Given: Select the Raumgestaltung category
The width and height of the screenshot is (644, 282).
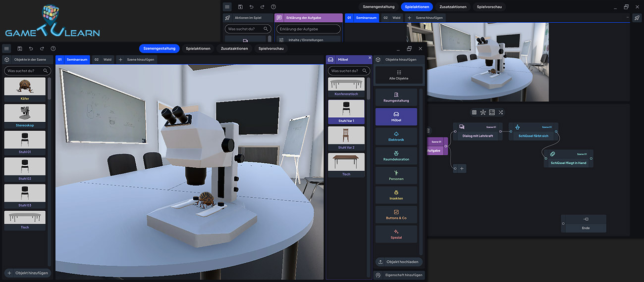Looking at the screenshot, I should [x=396, y=97].
